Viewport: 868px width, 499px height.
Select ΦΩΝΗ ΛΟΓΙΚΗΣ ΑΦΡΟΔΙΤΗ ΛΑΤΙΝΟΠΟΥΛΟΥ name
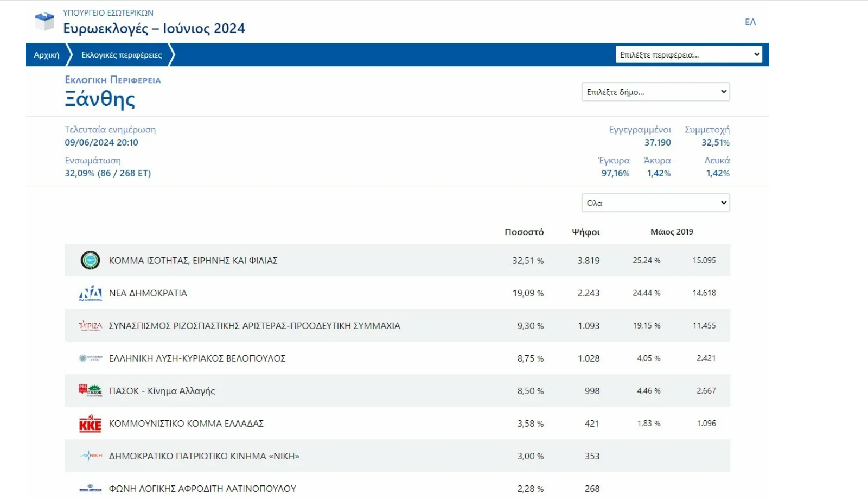tap(202, 489)
